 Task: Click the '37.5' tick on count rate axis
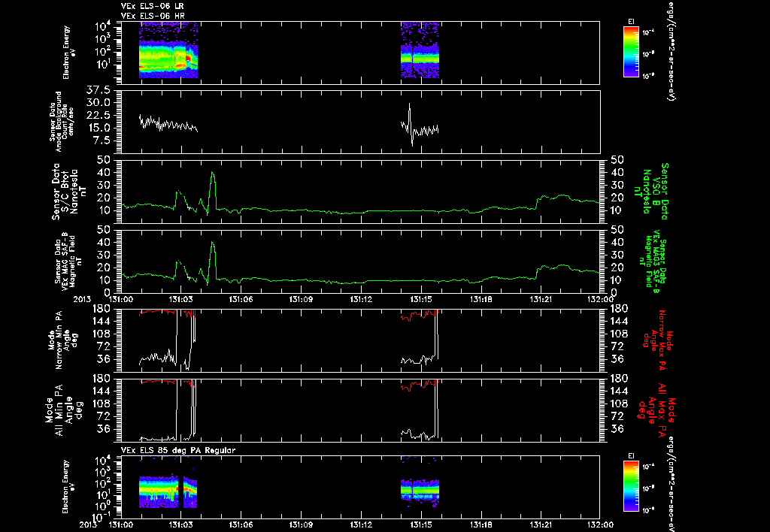(x=99, y=90)
